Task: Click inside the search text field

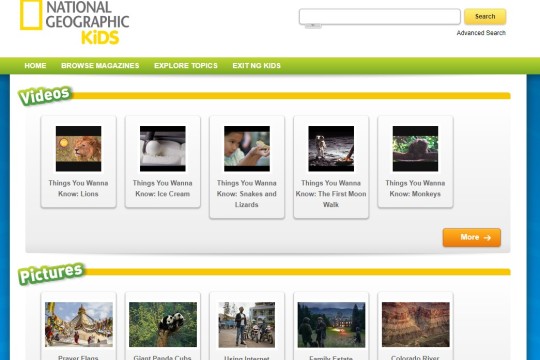Action: point(380,17)
